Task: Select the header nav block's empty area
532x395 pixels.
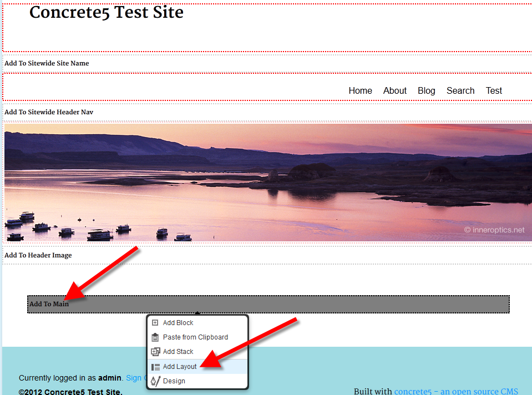Action: point(166,89)
